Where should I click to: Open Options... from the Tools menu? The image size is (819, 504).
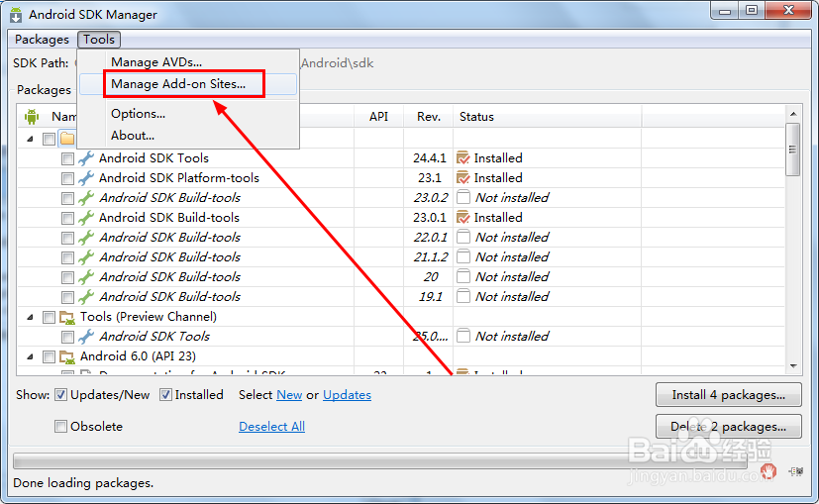click(138, 114)
